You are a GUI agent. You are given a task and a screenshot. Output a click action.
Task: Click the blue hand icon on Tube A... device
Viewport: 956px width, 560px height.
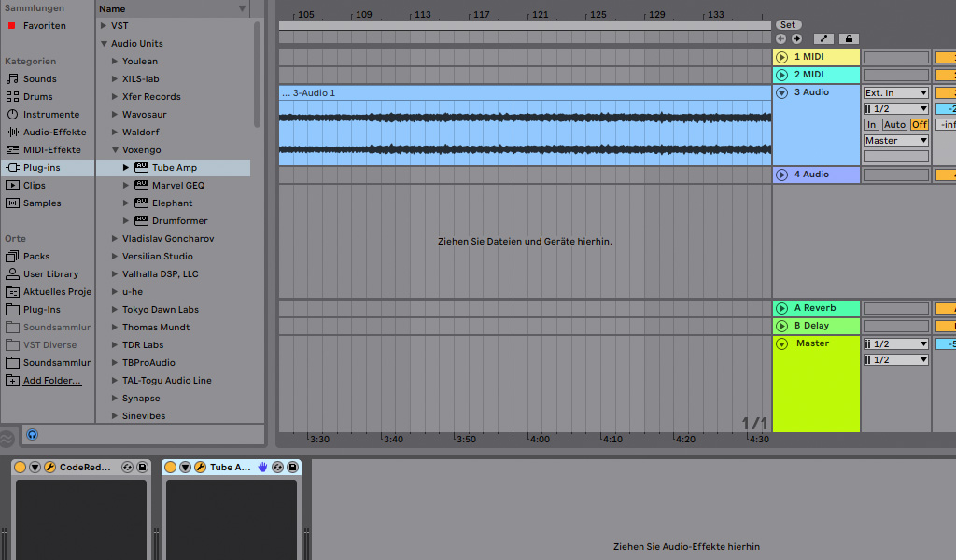(x=262, y=468)
